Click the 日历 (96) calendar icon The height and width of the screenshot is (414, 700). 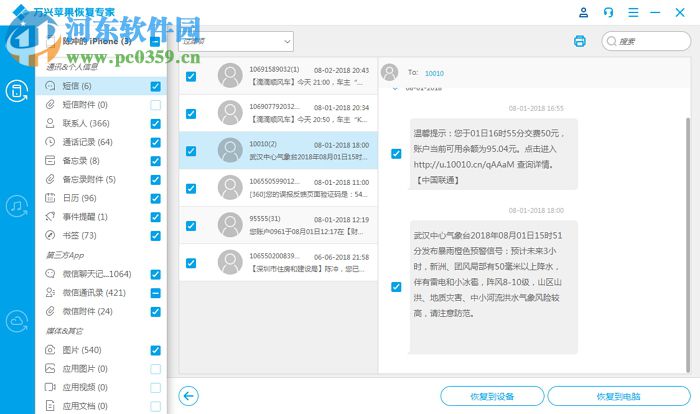coord(50,198)
